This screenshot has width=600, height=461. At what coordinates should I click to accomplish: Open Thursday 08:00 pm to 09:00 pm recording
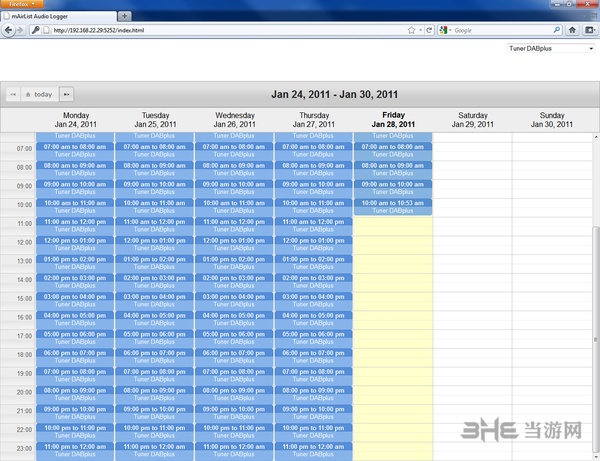pyautogui.click(x=313, y=394)
